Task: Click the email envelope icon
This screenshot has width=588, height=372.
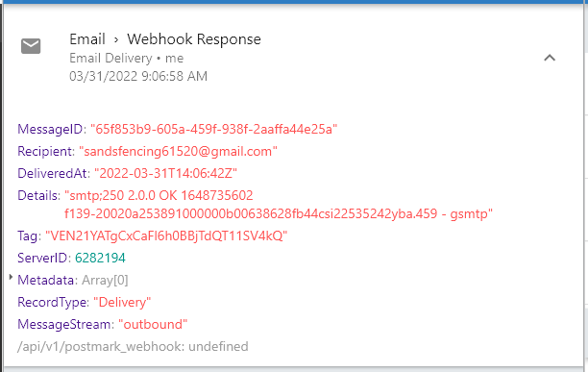Action: 31,46
